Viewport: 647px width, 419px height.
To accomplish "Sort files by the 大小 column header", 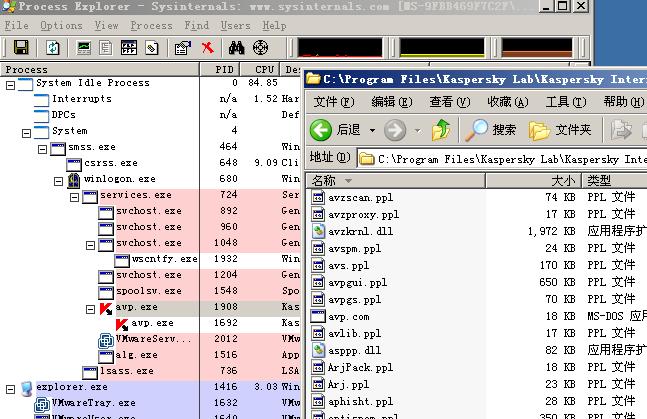I will click(533, 181).
